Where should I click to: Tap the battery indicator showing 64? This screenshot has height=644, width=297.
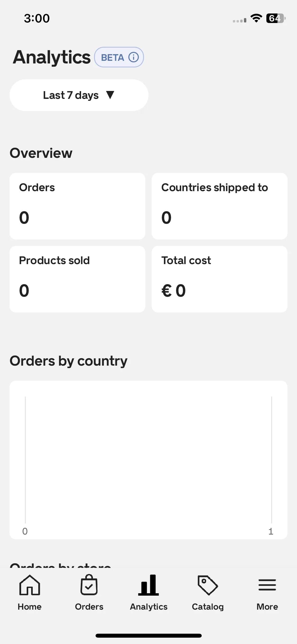[x=276, y=18]
